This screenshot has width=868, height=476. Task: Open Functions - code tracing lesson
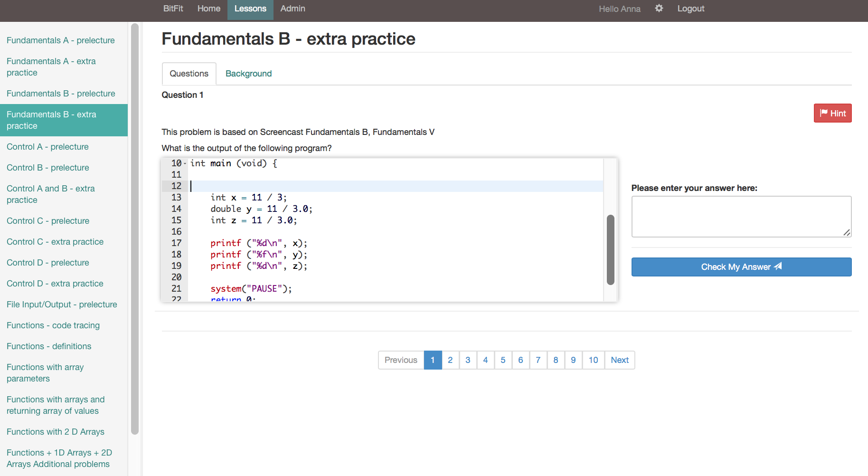[x=53, y=325]
